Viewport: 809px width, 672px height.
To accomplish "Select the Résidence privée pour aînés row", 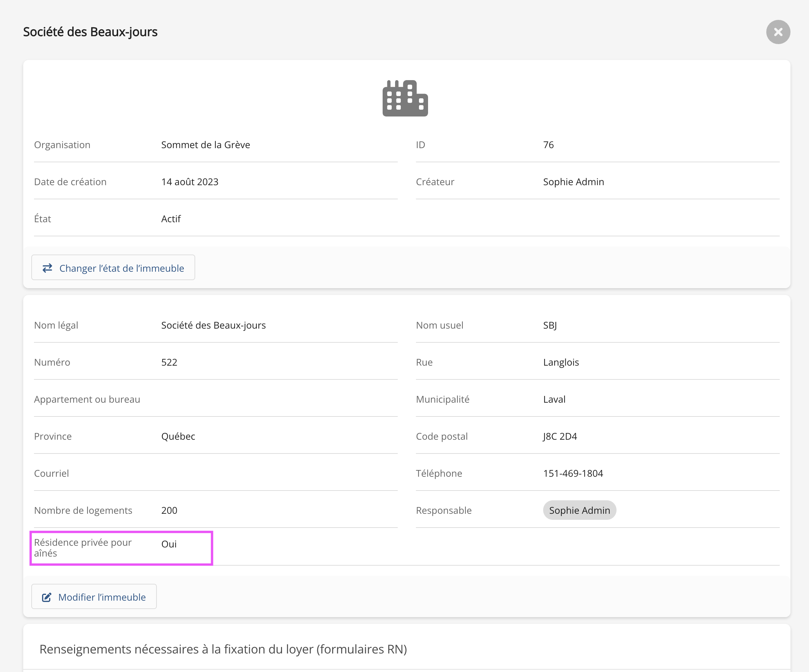I will coord(121,547).
